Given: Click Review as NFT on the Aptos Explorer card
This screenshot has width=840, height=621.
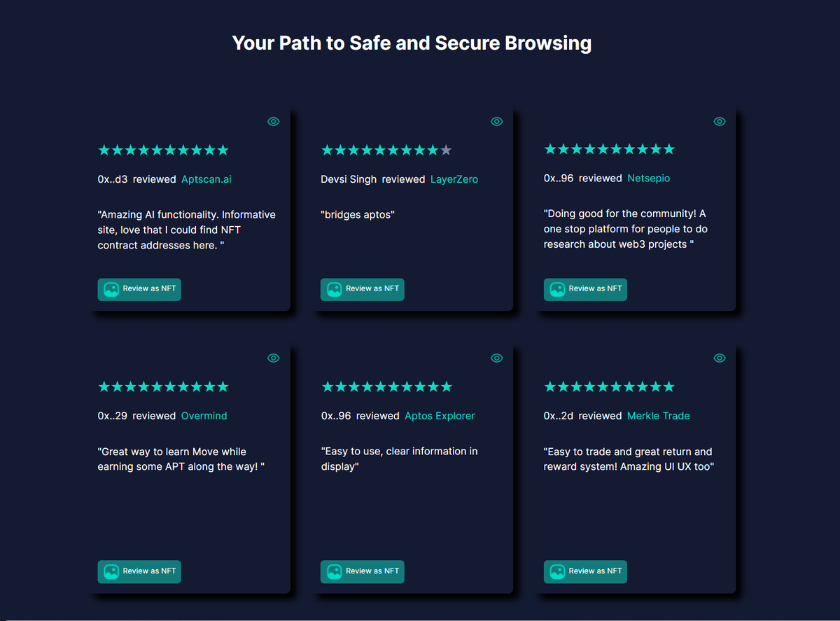Looking at the screenshot, I should click(x=363, y=571).
